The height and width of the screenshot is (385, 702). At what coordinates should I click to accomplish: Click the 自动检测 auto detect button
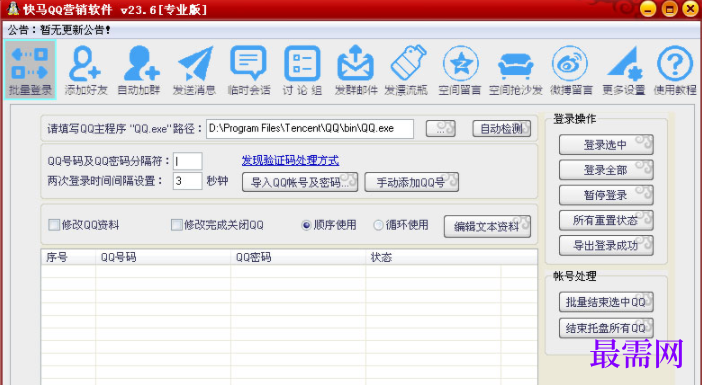501,129
